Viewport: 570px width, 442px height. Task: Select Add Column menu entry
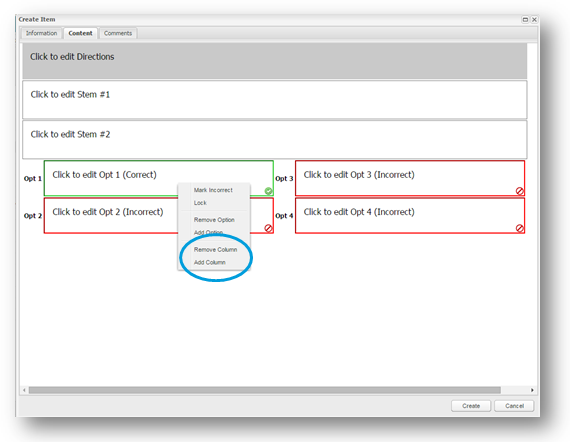coord(210,262)
